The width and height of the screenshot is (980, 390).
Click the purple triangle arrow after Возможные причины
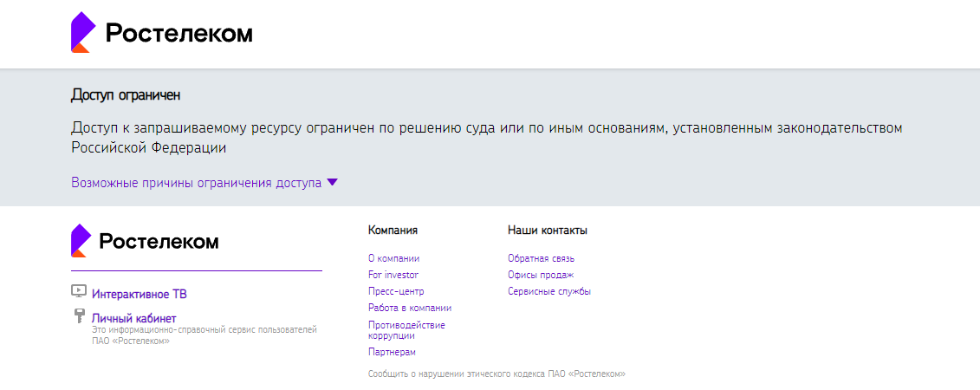[x=333, y=183]
